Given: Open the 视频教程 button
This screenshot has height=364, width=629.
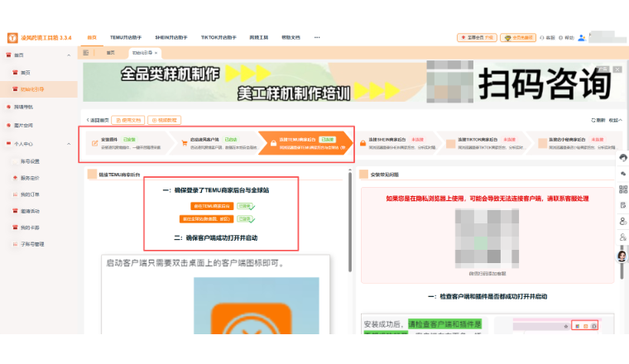Looking at the screenshot, I should click(x=165, y=120).
